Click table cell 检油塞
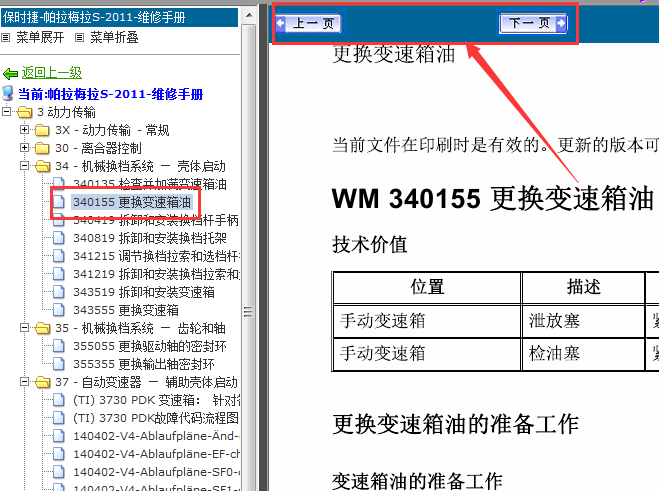Viewport: 659px width, 491px height. tap(583, 354)
